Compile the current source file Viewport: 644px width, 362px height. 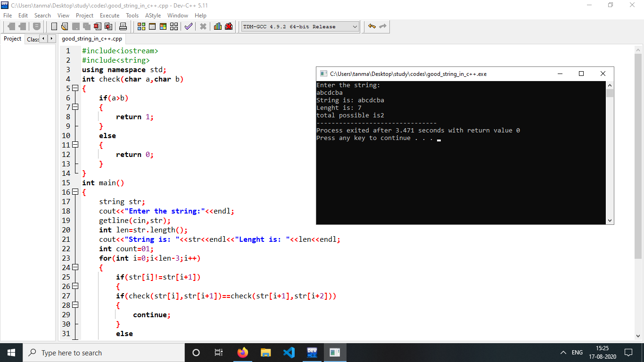pos(141,26)
